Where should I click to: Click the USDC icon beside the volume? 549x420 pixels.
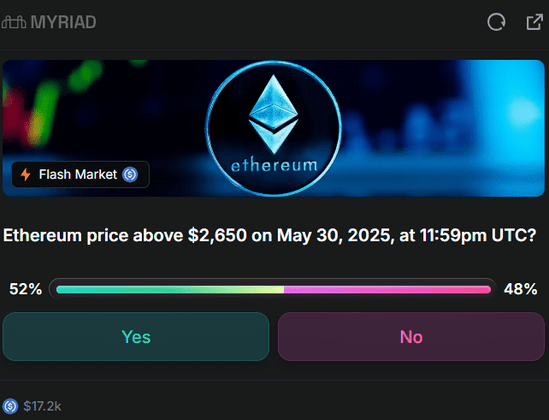10,406
